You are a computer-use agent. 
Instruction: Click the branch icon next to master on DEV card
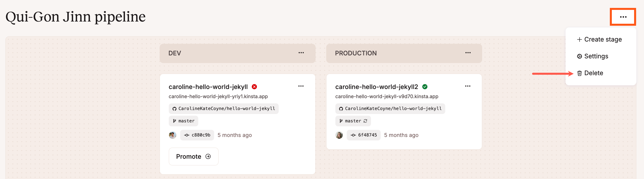point(175,121)
